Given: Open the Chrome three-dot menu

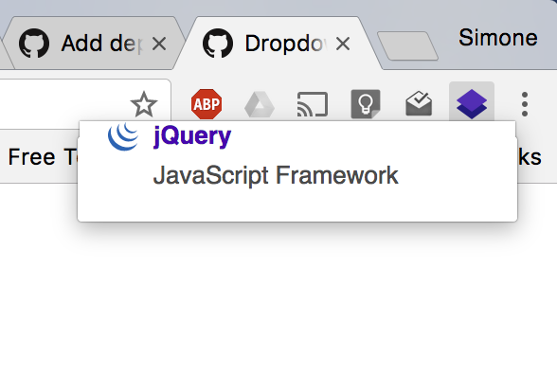Looking at the screenshot, I should tap(525, 104).
